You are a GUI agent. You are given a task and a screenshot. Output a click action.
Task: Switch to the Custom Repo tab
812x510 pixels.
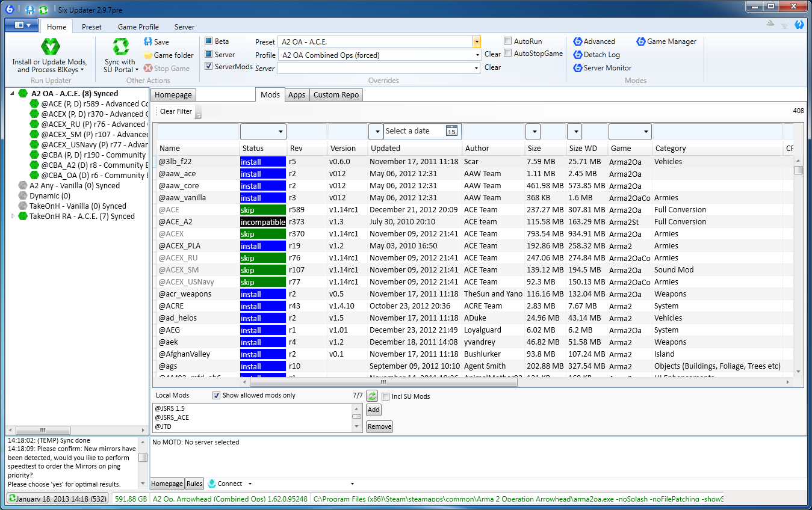[x=335, y=95]
